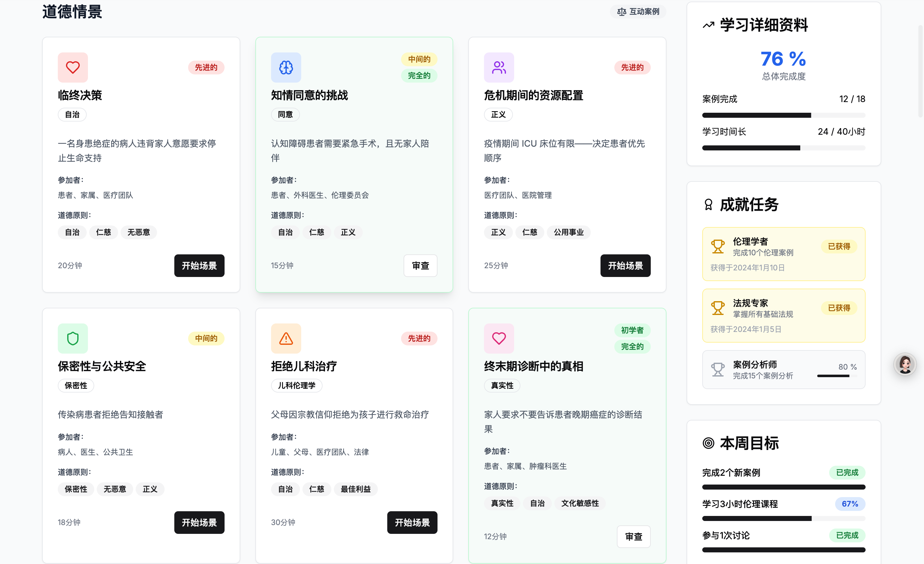This screenshot has width=924, height=564.
Task: Click the 文化敏感性 principle tag
Action: coord(579,503)
